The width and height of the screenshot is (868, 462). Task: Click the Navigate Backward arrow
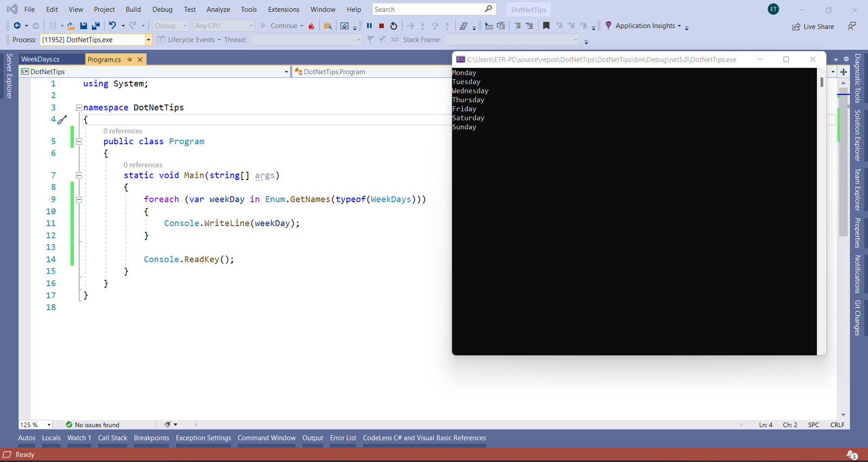tap(17, 25)
